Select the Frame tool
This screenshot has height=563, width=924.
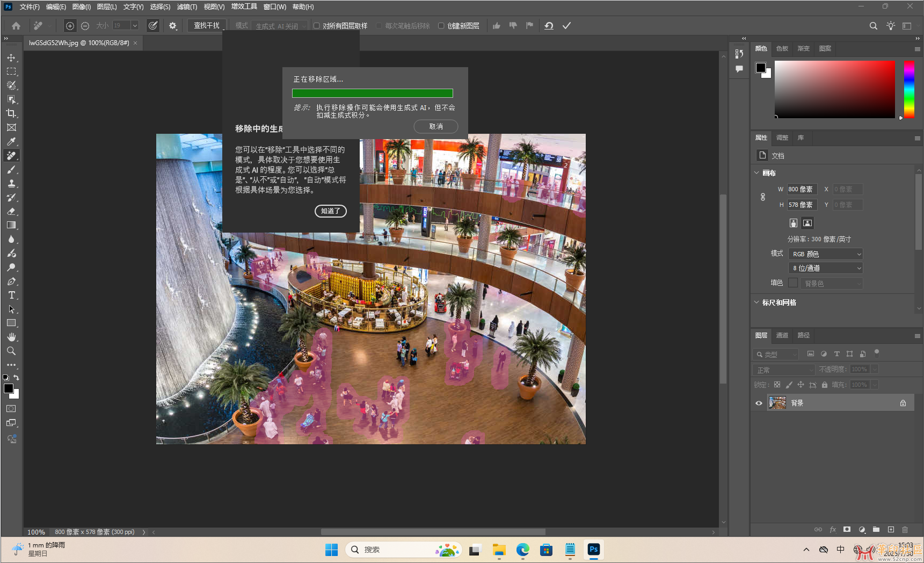pyautogui.click(x=11, y=127)
